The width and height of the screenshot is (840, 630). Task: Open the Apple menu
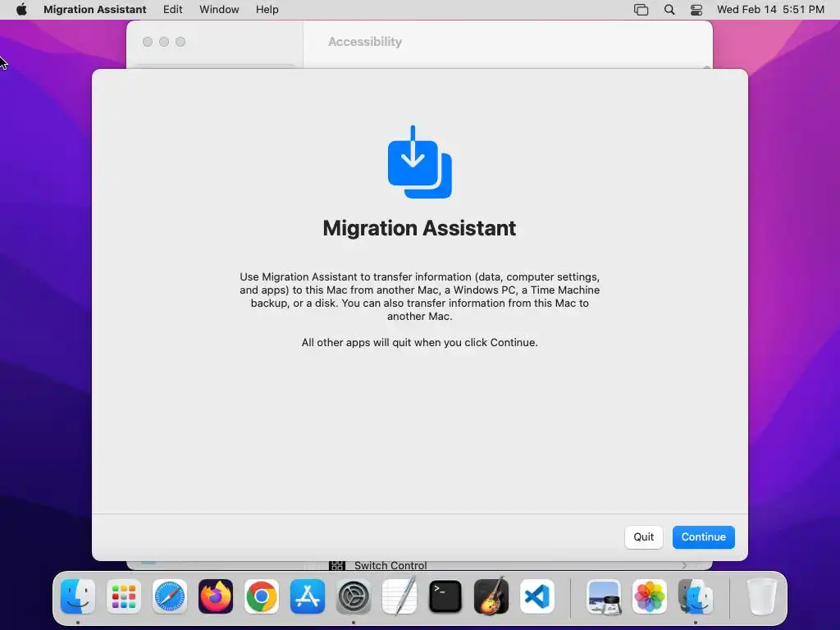(x=21, y=9)
